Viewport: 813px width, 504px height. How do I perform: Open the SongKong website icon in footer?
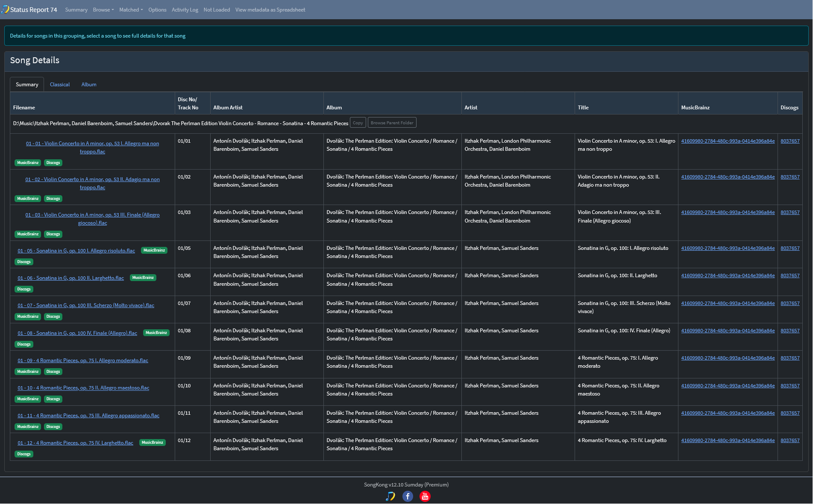(x=390, y=496)
